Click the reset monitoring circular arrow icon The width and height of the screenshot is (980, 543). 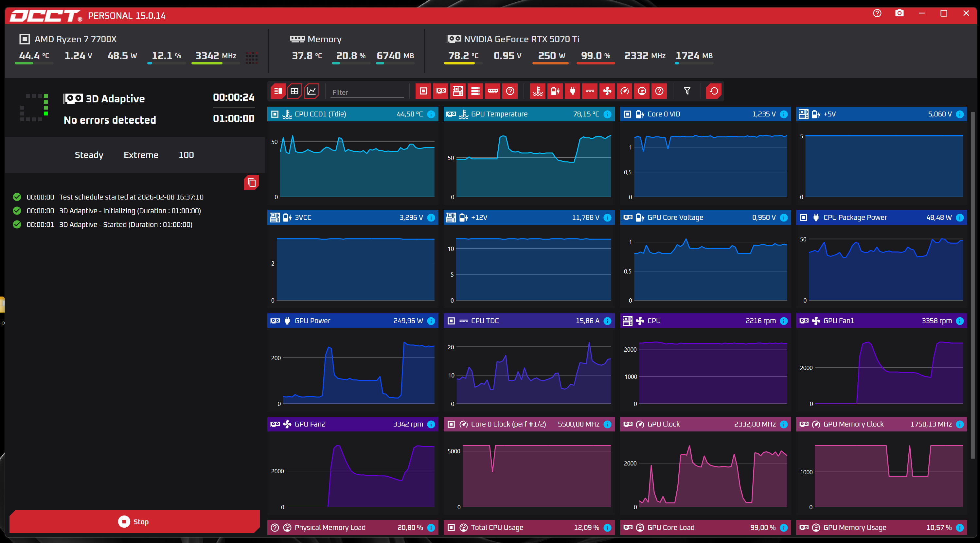714,91
